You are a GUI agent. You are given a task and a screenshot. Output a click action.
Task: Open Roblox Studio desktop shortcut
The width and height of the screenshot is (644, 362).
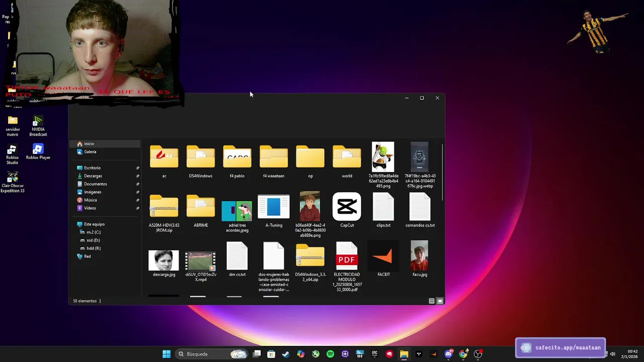[x=12, y=154]
